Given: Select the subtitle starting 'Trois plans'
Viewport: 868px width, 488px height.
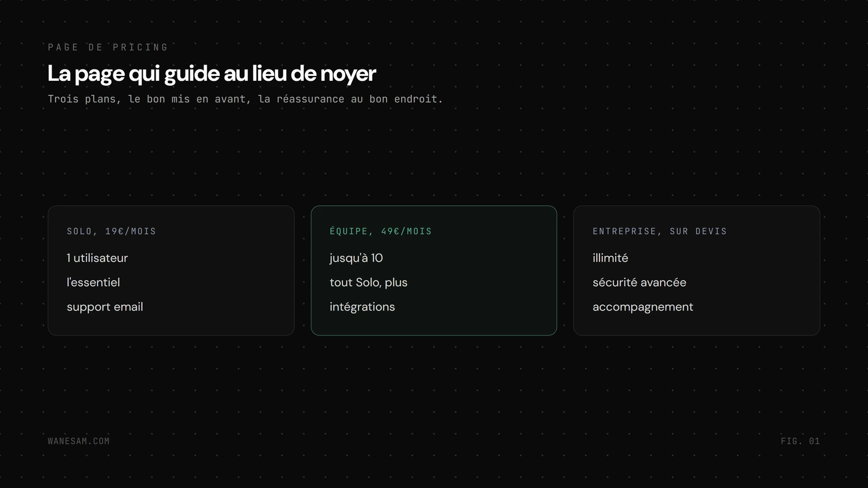Looking at the screenshot, I should pyautogui.click(x=245, y=99).
